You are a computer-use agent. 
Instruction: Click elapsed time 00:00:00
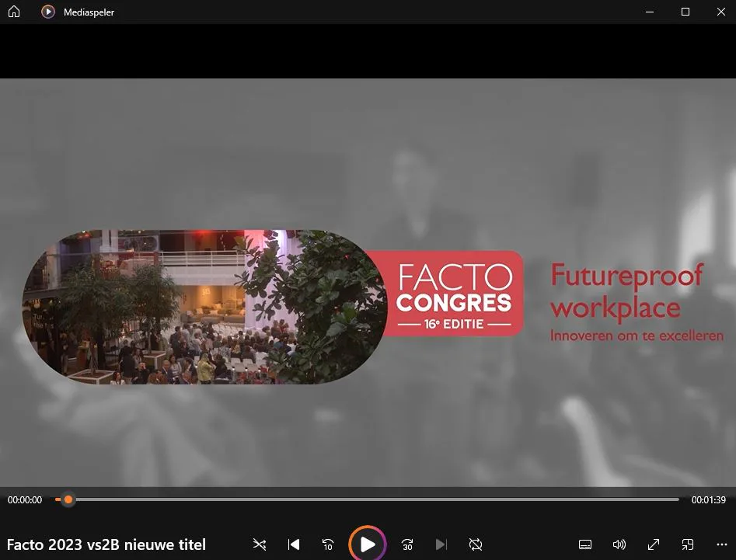point(25,500)
